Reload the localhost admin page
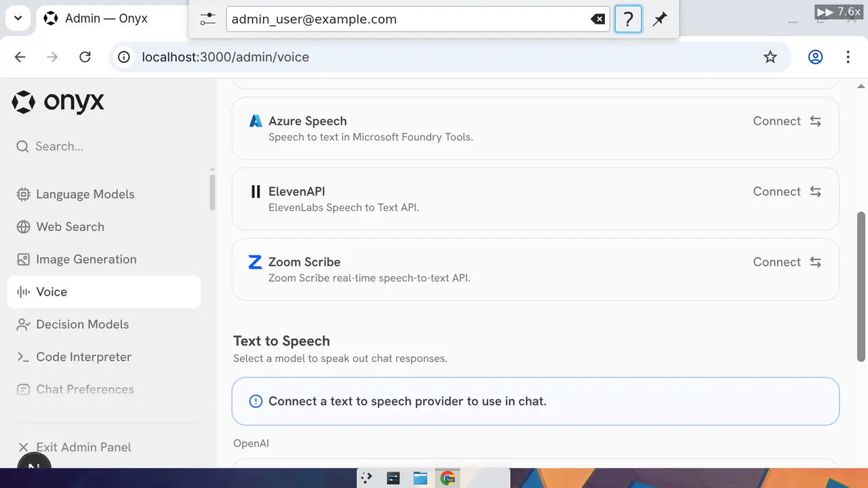Viewport: 868px width, 488px height. pyautogui.click(x=85, y=57)
